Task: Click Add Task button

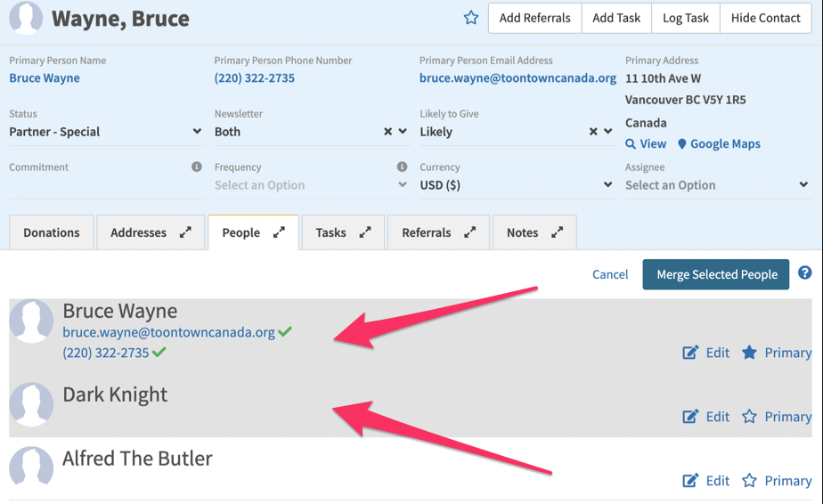Action: pyautogui.click(x=616, y=18)
